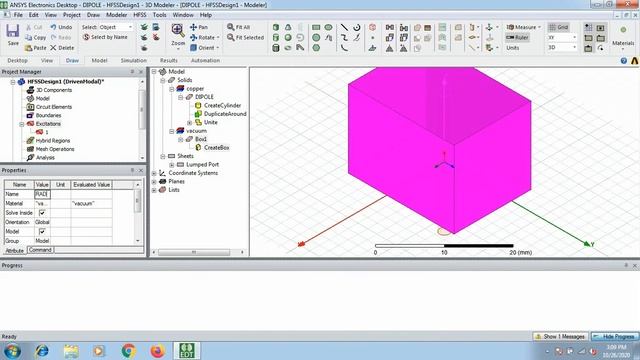Toggle the Solve Inside checkbox
This screenshot has width=640, height=360.
pos(42,213)
